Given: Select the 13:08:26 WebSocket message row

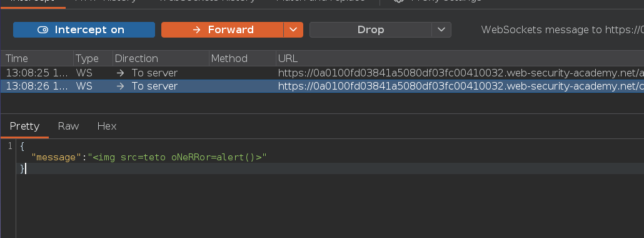Looking at the screenshot, I should coord(322,86).
